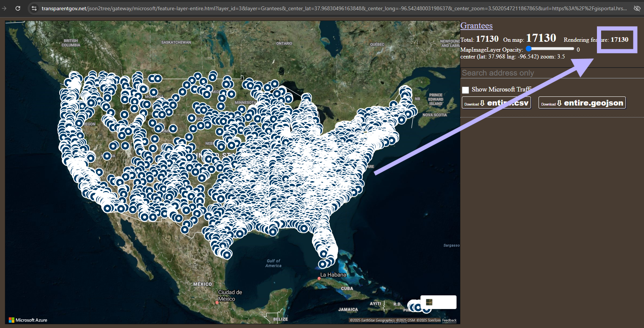The image size is (644, 328).
Task: Click the MapImageLayer Opacity label
Action: click(491, 50)
